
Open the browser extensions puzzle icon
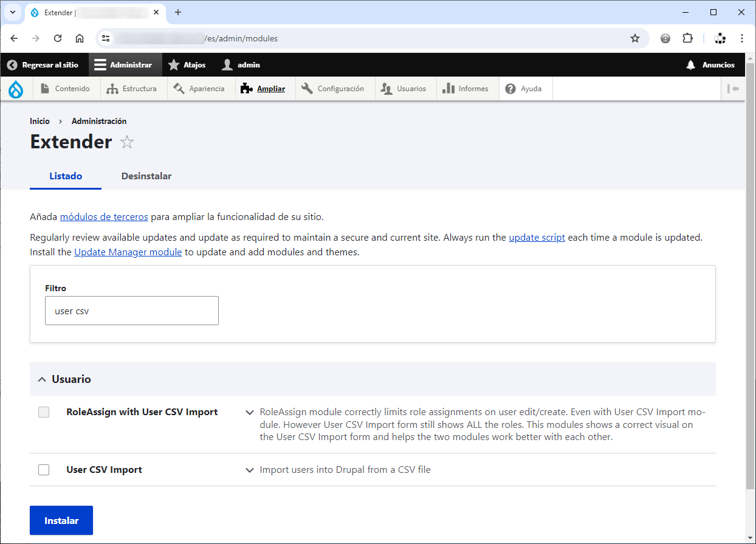687,38
